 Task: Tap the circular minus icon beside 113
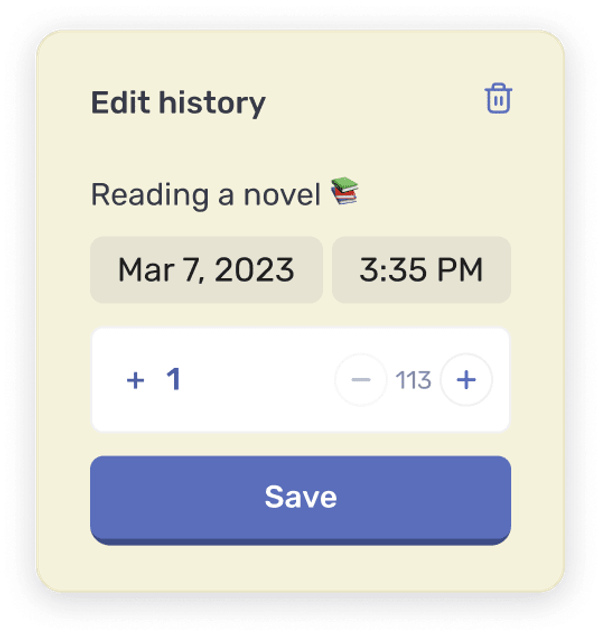(361, 380)
